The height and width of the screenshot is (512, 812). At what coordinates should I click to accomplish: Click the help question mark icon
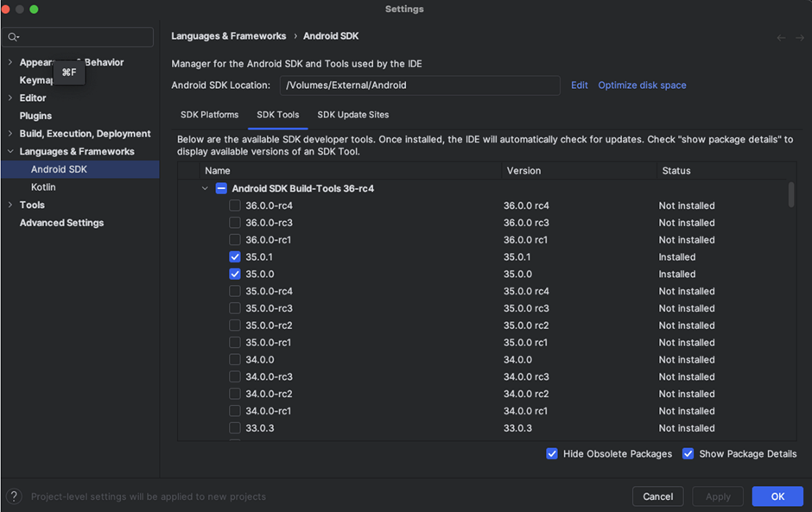coord(14,496)
